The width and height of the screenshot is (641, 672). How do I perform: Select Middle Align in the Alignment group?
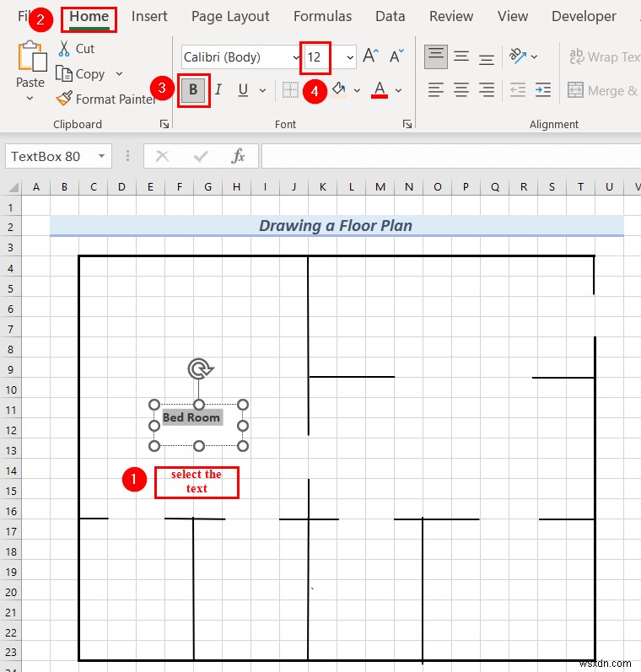click(x=461, y=56)
